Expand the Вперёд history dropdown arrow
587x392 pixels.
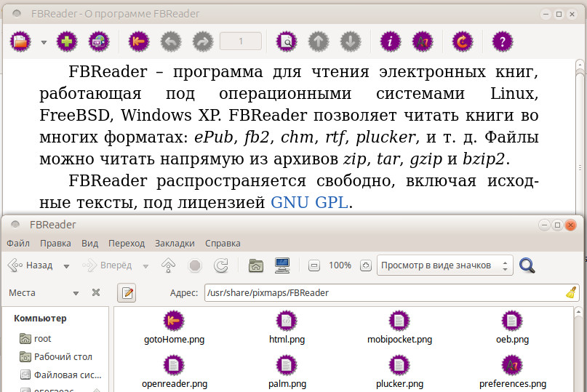(145, 266)
